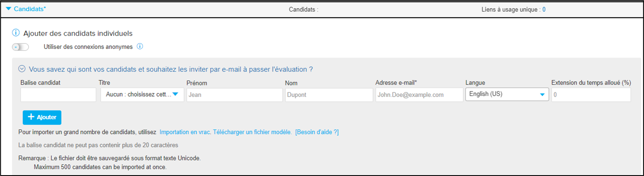Click the Extension du temps alloué field
This screenshot has width=644, height=176.
tap(591, 95)
